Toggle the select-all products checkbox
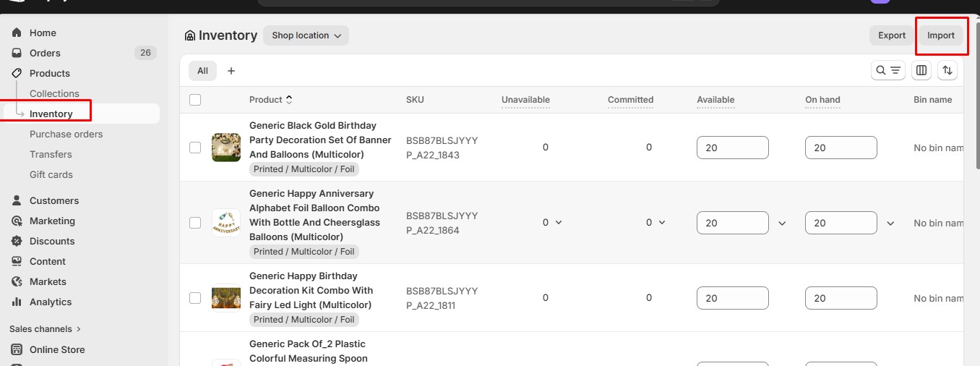The image size is (980, 366). coord(195,100)
